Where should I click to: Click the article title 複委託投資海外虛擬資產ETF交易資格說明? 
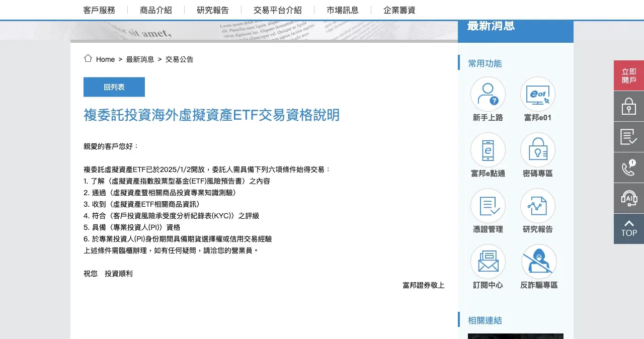click(x=212, y=115)
